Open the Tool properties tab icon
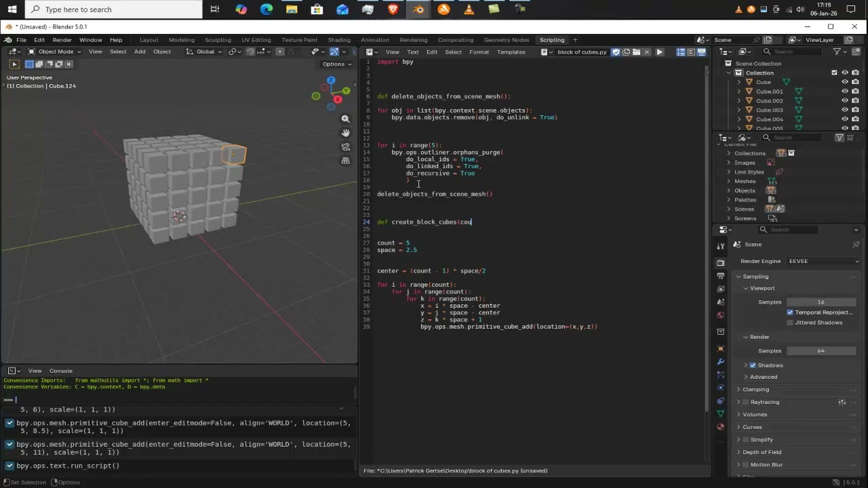 pos(720,245)
